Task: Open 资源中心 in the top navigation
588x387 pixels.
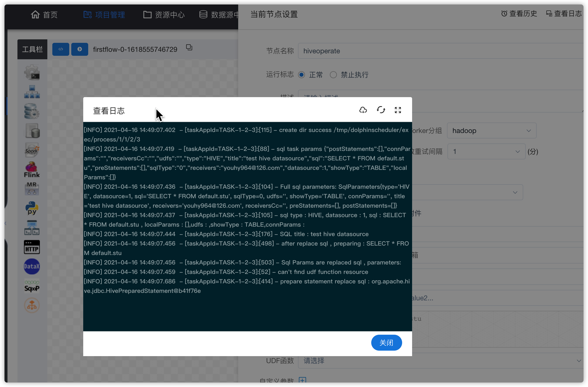Action: (x=164, y=15)
